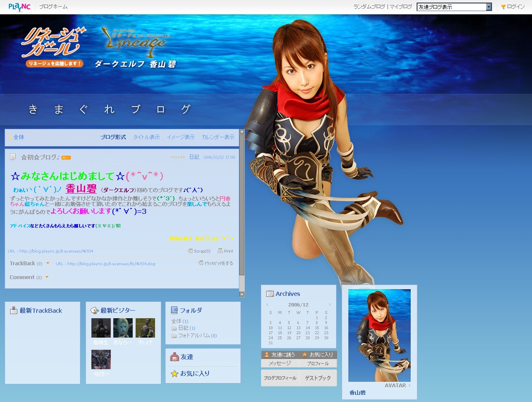Open the 日記 folder in the フォルダ panel

pos(183,328)
